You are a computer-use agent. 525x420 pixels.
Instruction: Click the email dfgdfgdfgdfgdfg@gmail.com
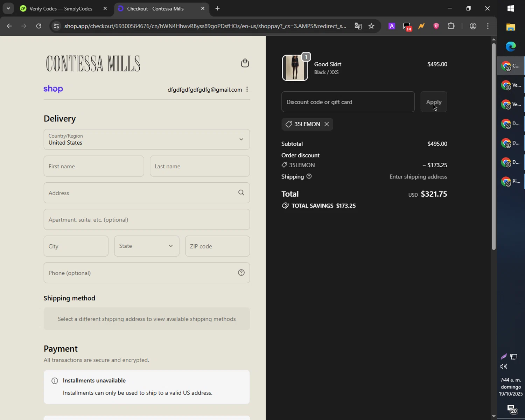(205, 90)
